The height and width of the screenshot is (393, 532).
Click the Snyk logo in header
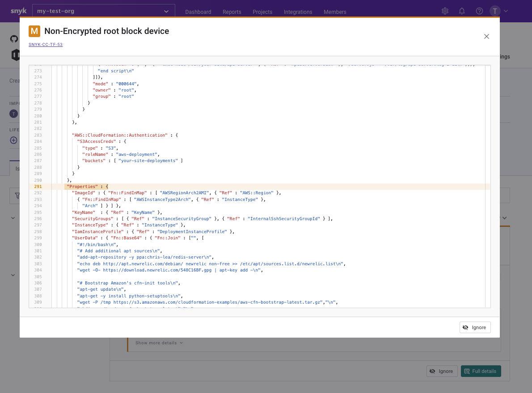18,11
